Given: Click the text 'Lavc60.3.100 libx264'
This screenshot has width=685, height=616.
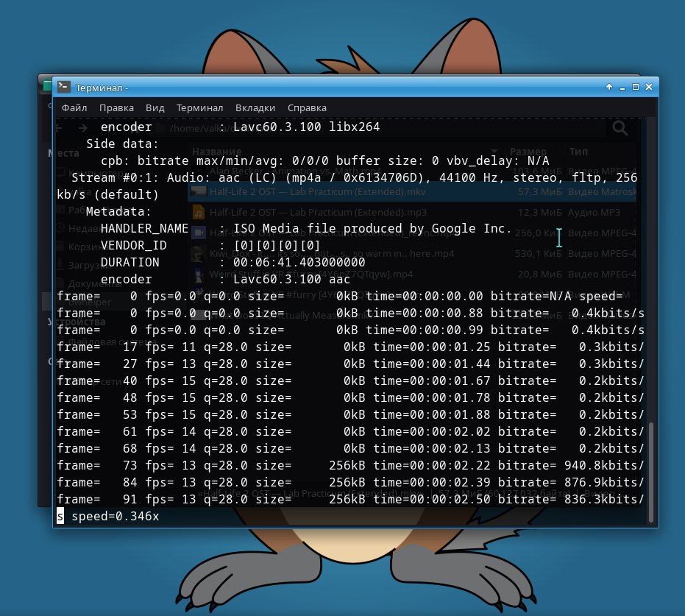Looking at the screenshot, I should click(x=306, y=127).
